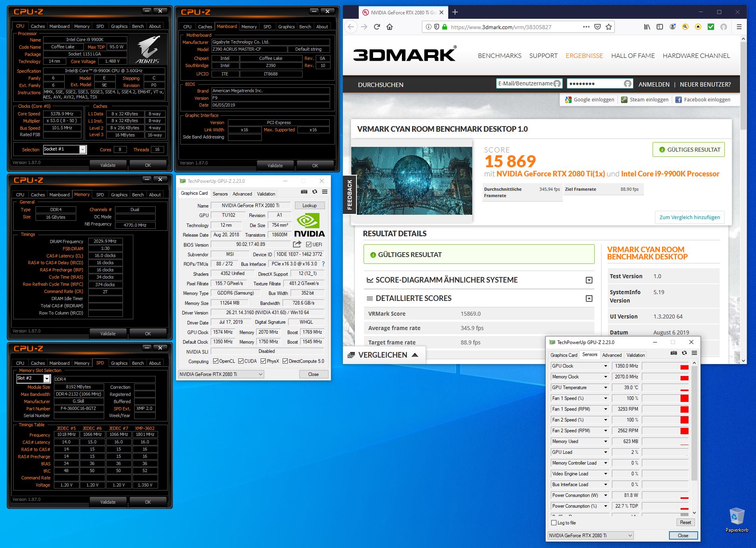Click the browser back arrow

click(351, 27)
